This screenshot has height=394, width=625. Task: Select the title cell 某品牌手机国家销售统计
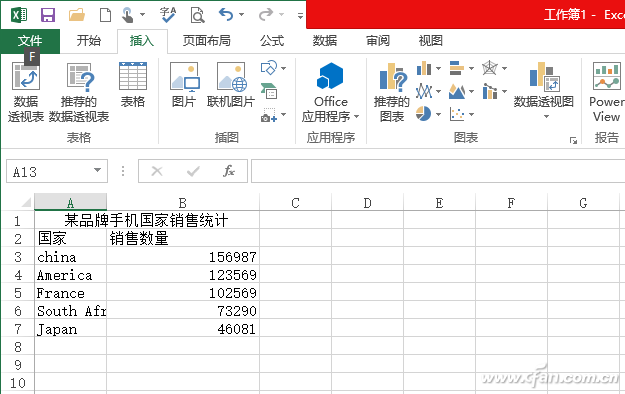(x=147, y=220)
